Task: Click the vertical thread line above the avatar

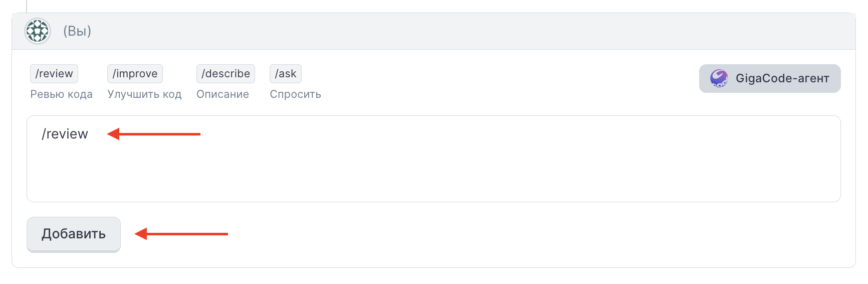Action: pyautogui.click(x=27, y=6)
